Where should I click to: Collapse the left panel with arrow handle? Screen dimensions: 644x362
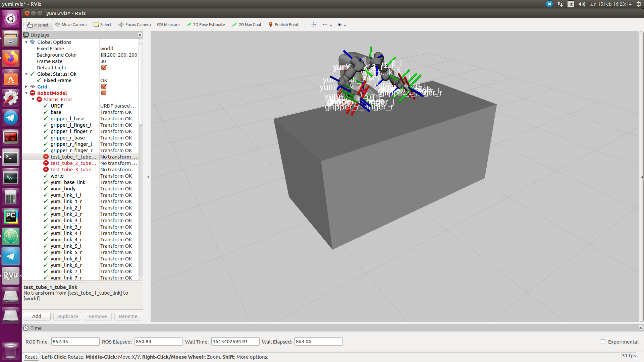pyautogui.click(x=148, y=177)
